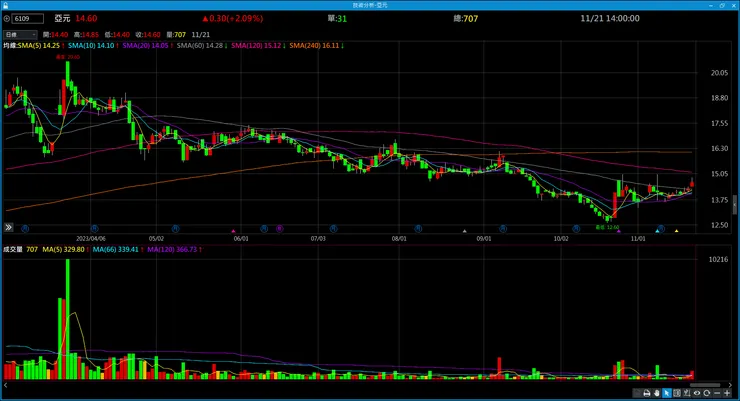
Task: Click the printer icon in the bottom toolbar
Action: (647, 393)
